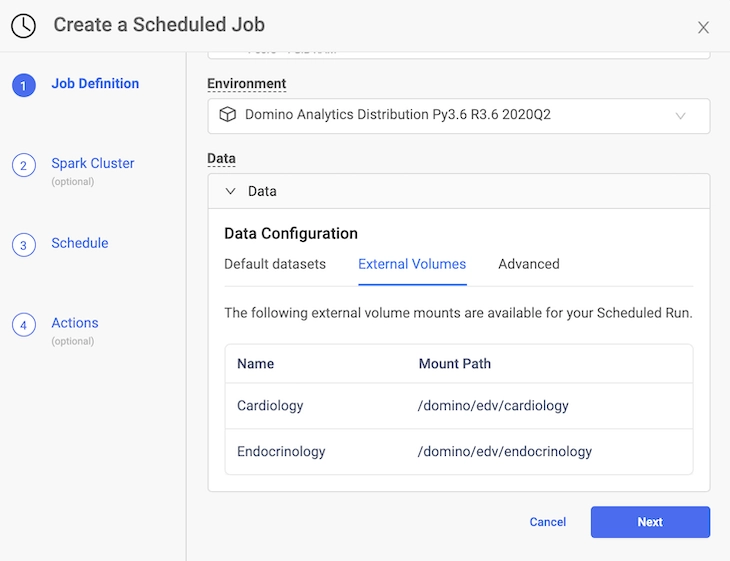Screen dimensions: 730x561
Task: Jump to the Schedule step
Action: [80, 244]
